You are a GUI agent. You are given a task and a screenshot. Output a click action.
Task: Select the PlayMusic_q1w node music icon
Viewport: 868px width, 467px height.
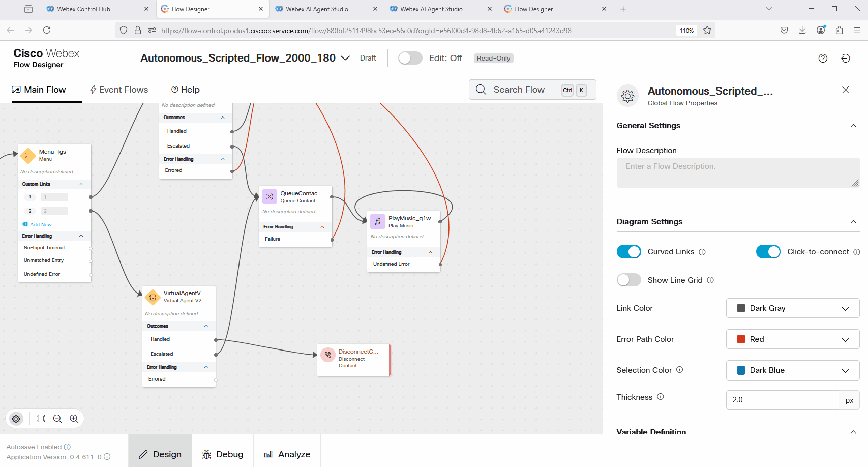[x=378, y=222]
